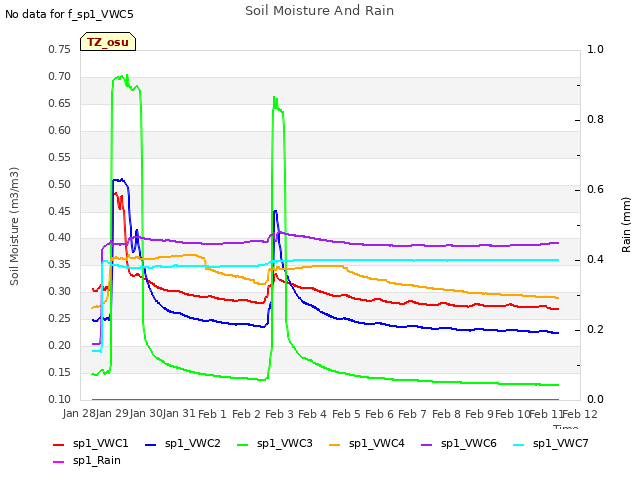This screenshot has height=480, width=640.
Task: Select the sp1_VWC1 legend label
Action: pyautogui.click(x=100, y=443)
